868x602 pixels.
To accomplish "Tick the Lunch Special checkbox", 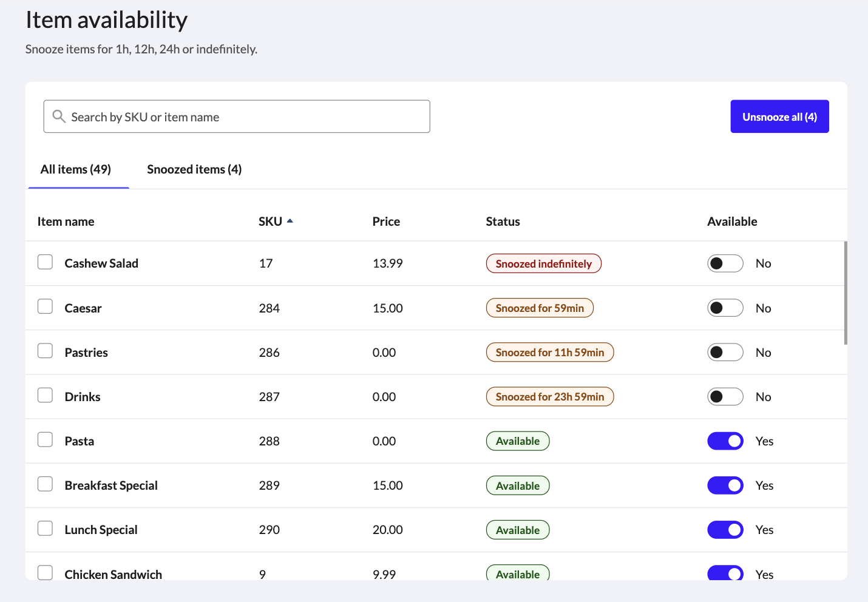I will [x=46, y=529].
